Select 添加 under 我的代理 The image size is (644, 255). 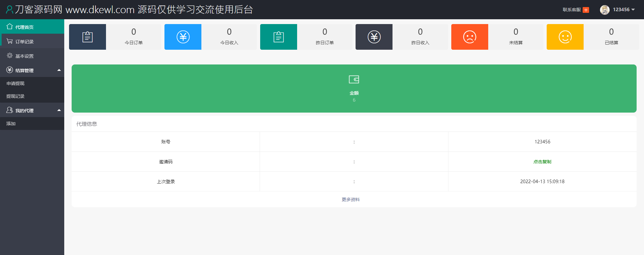[x=32, y=123]
